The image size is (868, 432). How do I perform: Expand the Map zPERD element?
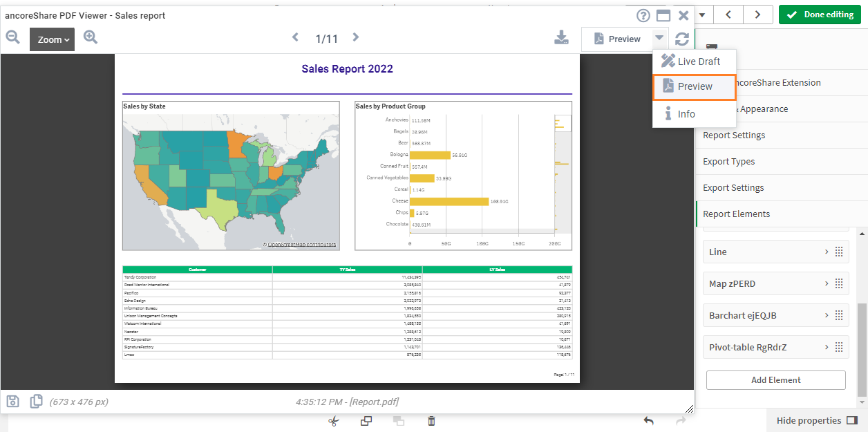pyautogui.click(x=827, y=284)
